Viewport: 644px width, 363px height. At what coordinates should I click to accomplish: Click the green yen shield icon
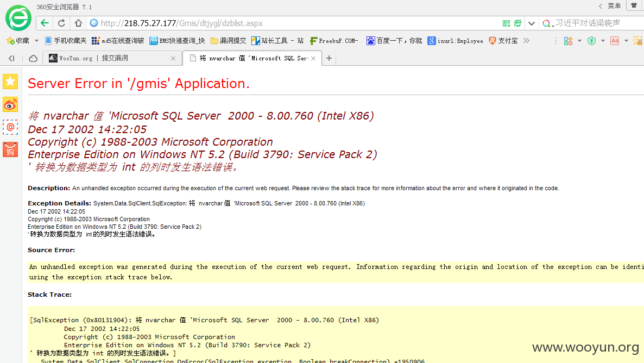pos(591,41)
